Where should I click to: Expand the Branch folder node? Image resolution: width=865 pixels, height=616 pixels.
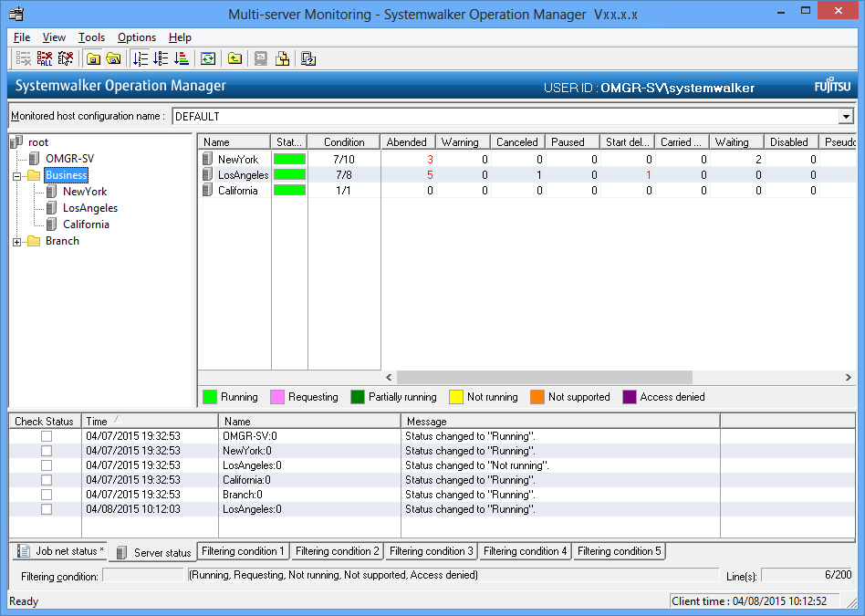click(x=17, y=241)
